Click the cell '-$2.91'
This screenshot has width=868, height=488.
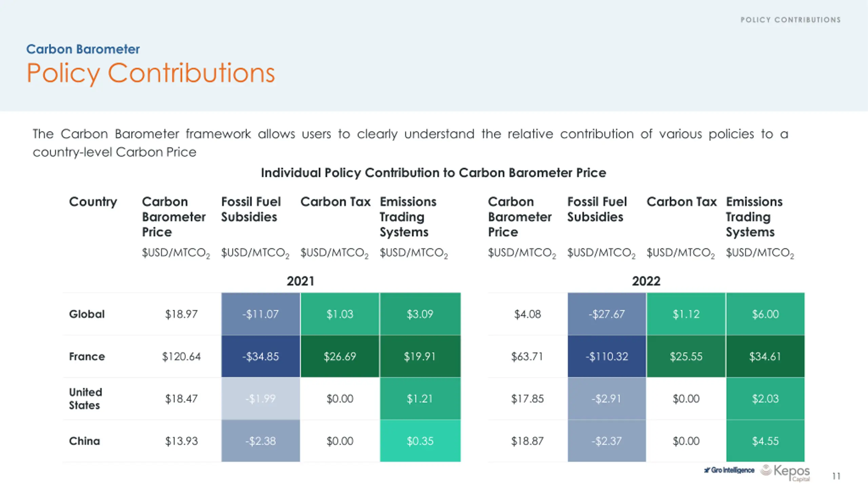click(607, 399)
